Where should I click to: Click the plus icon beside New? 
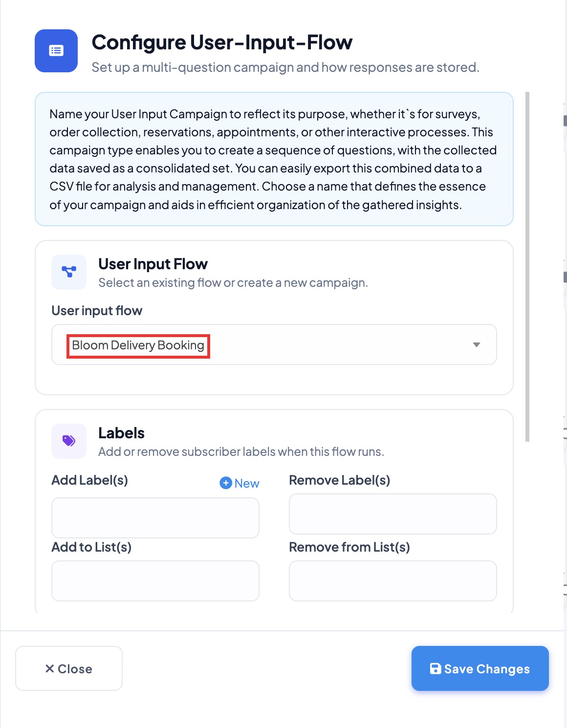pos(226,483)
